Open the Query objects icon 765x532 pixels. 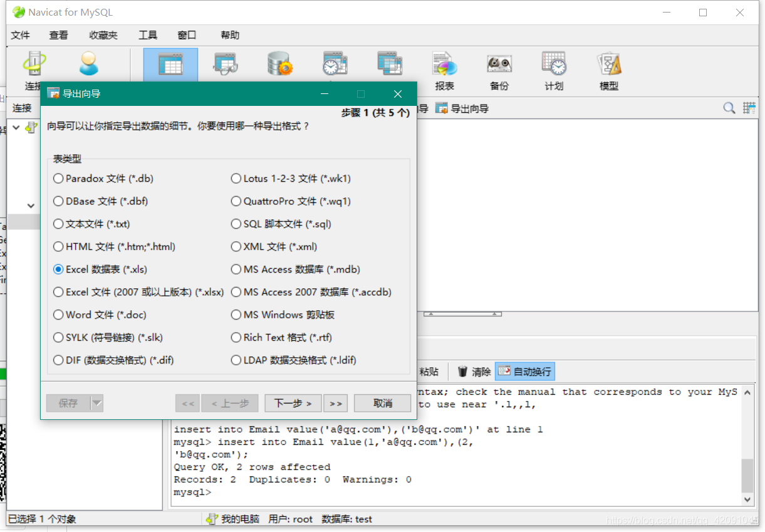(x=390, y=65)
